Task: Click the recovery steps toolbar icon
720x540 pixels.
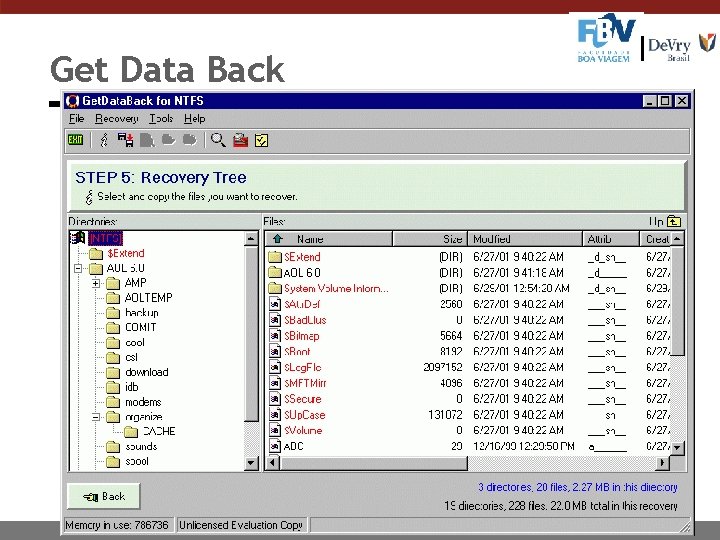Action: point(104,140)
